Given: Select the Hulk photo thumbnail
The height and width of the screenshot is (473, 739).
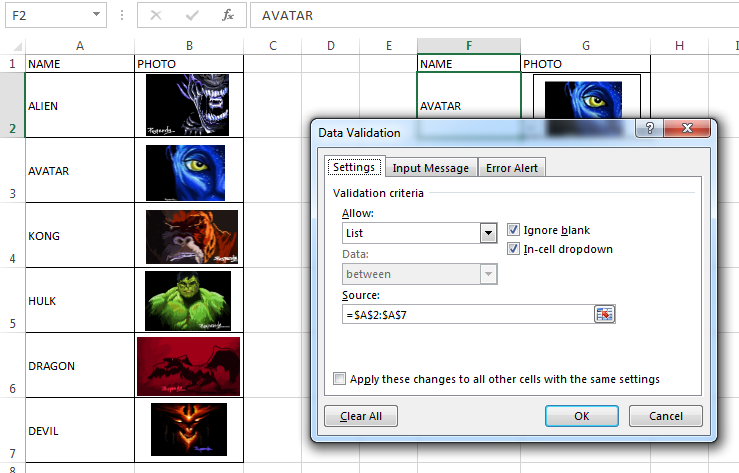Looking at the screenshot, I should pyautogui.click(x=188, y=301).
